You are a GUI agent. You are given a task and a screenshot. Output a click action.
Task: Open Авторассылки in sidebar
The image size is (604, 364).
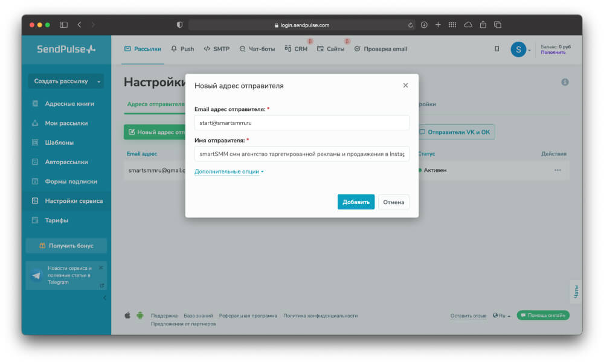(x=66, y=162)
